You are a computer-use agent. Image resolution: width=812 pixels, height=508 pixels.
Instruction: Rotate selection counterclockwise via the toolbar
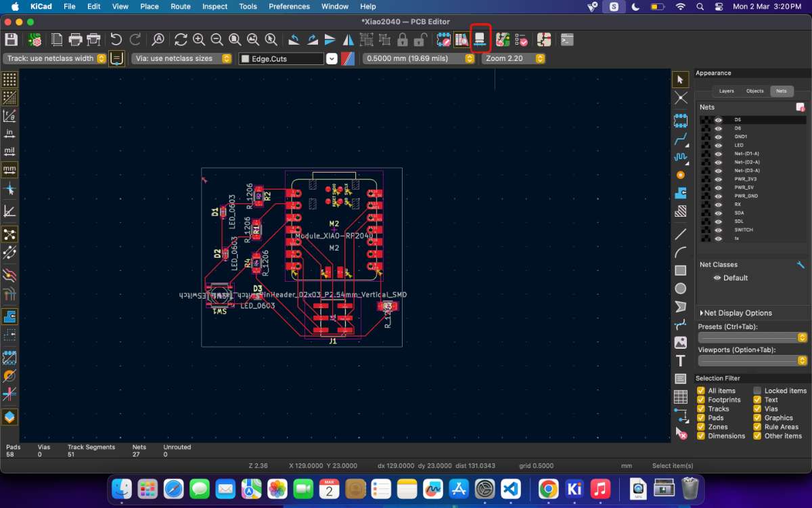coord(294,40)
